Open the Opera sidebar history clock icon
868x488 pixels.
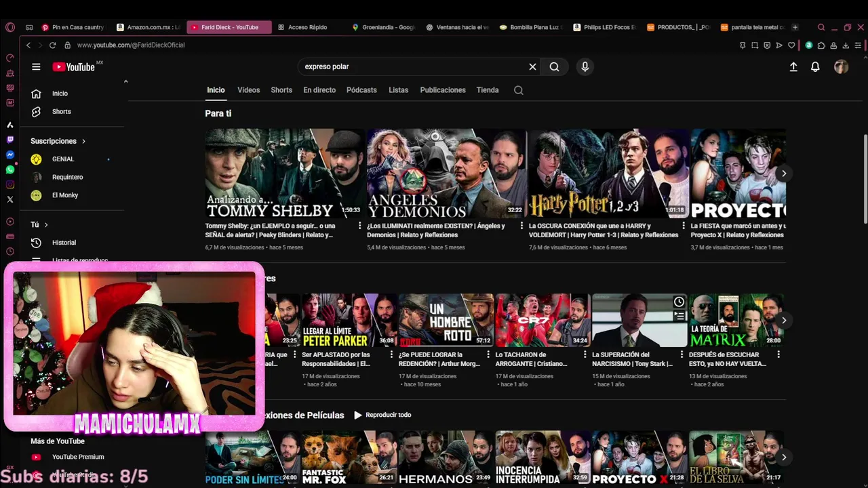9,251
